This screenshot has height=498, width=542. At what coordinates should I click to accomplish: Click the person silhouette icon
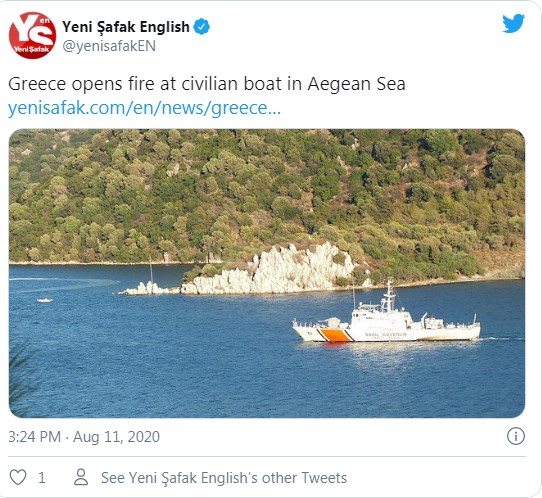[81, 477]
